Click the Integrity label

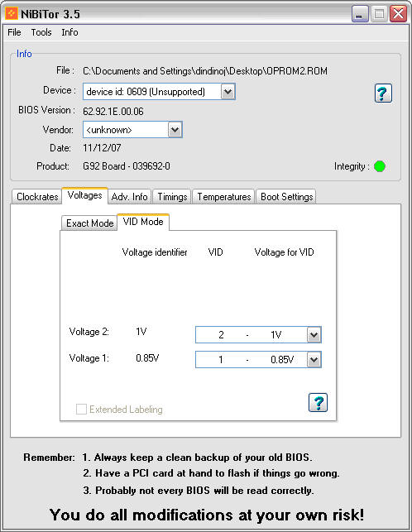[352, 166]
